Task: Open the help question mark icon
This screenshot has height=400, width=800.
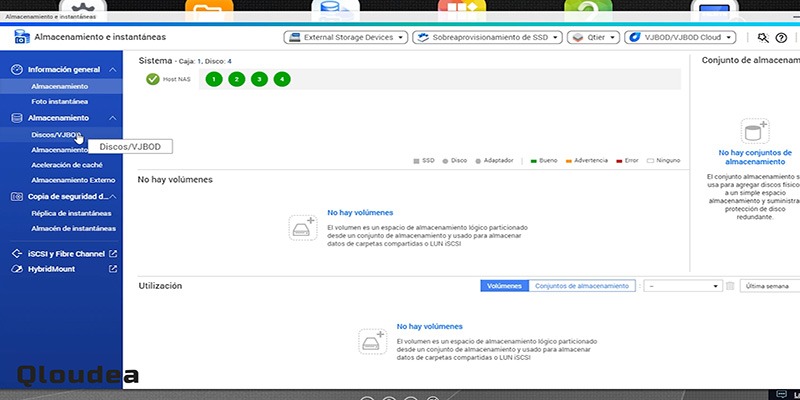Action: coord(781,38)
